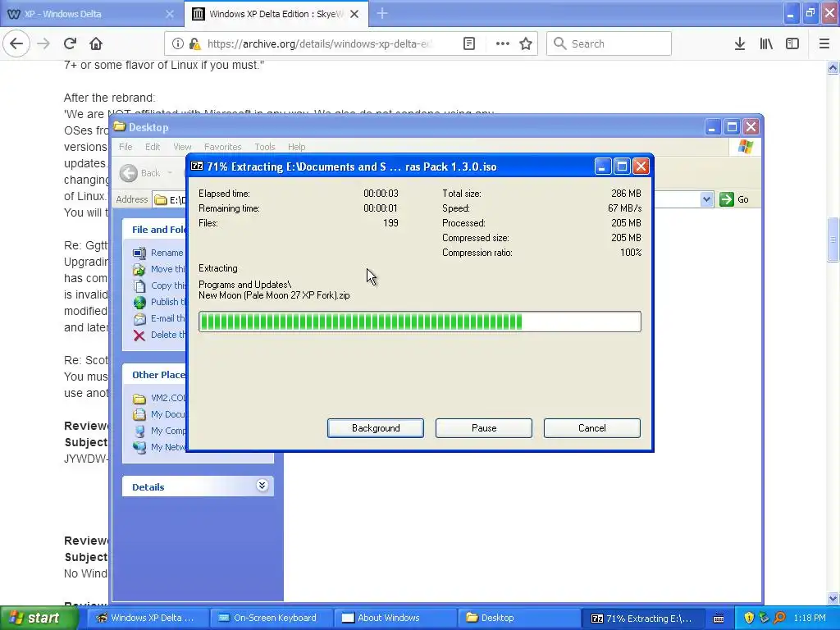The width and height of the screenshot is (840, 630).
Task: Close the Windows XP Delta Edition tab
Action: click(354, 14)
